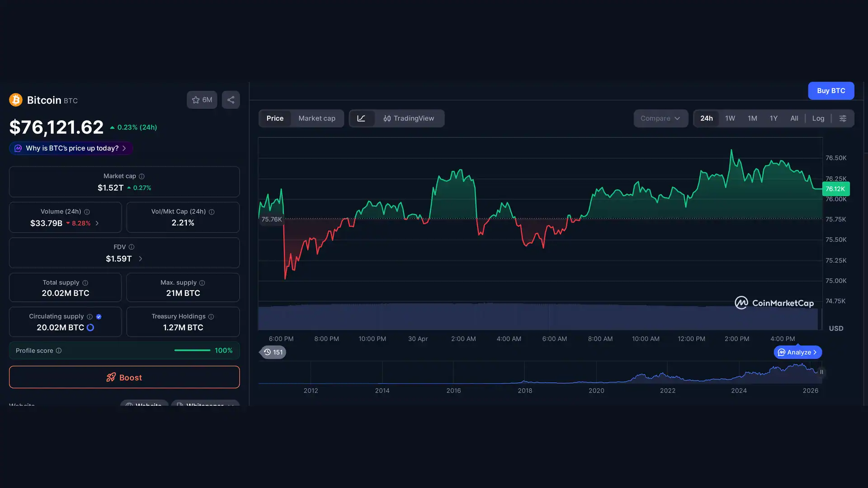
Task: Pause the mini chart range handle
Action: 821,372
